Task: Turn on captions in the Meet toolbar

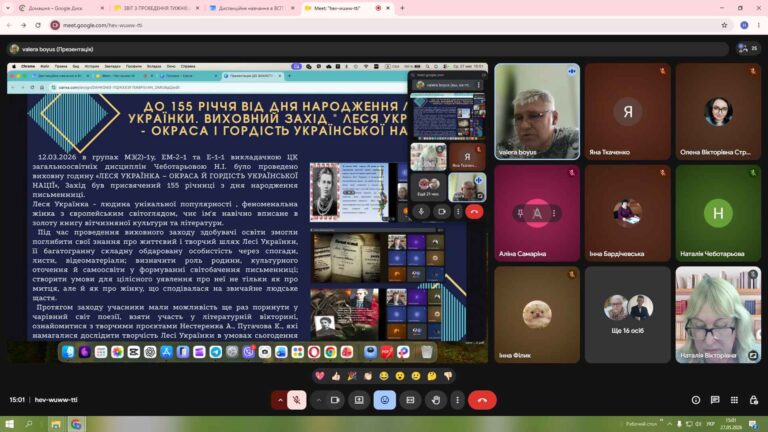Action: tap(410, 400)
